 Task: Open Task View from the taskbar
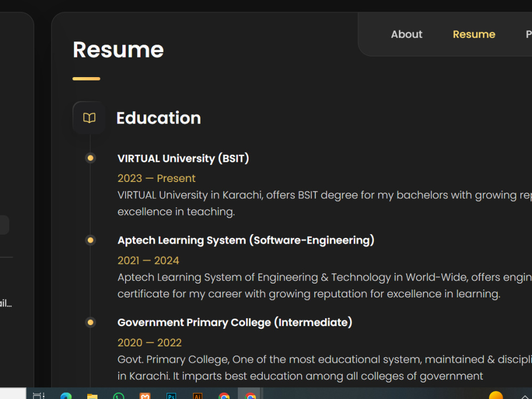click(39, 396)
